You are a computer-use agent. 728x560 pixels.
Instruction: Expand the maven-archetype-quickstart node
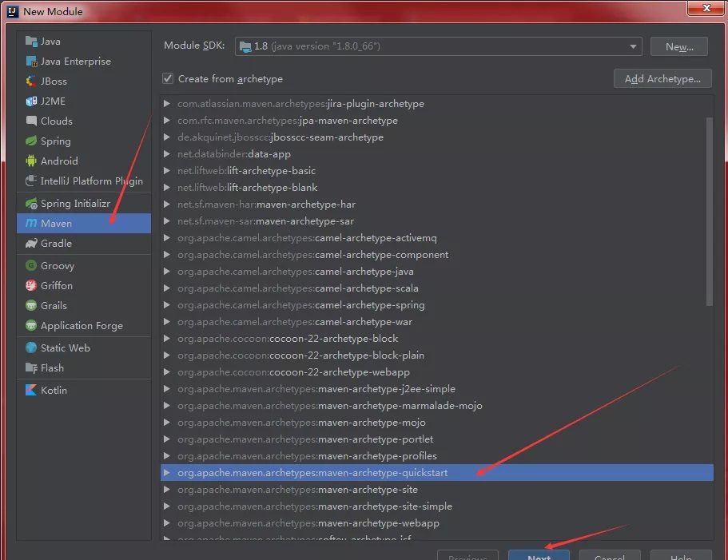[167, 472]
